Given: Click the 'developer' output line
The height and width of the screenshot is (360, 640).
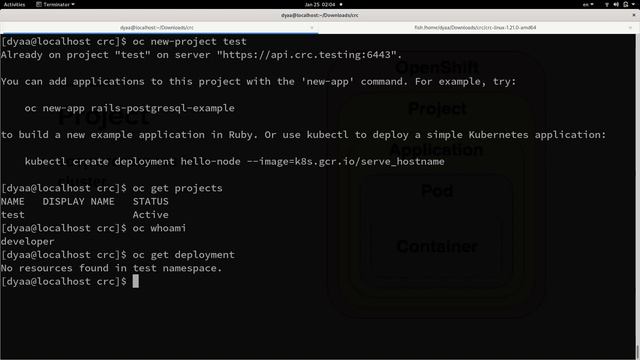Looking at the screenshot, I should pyautogui.click(x=27, y=241).
